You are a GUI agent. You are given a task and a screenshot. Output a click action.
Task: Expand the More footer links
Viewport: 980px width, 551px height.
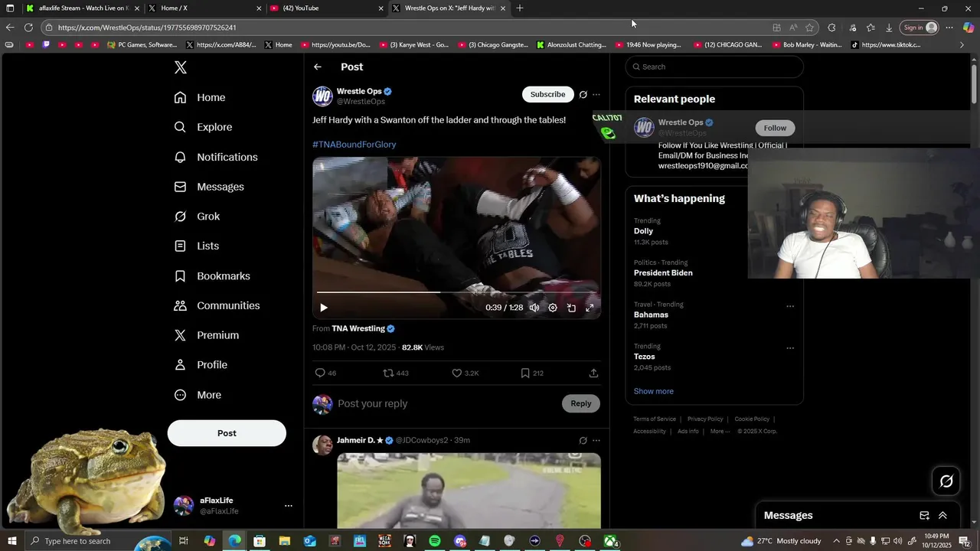point(720,432)
